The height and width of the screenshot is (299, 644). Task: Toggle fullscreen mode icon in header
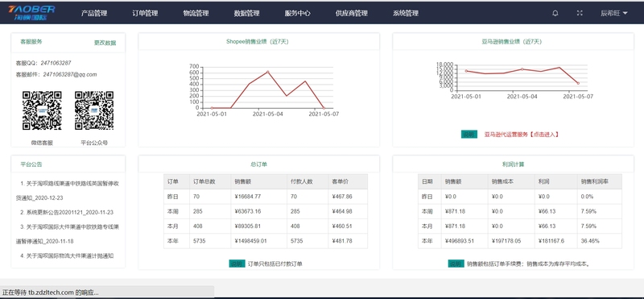[580, 13]
